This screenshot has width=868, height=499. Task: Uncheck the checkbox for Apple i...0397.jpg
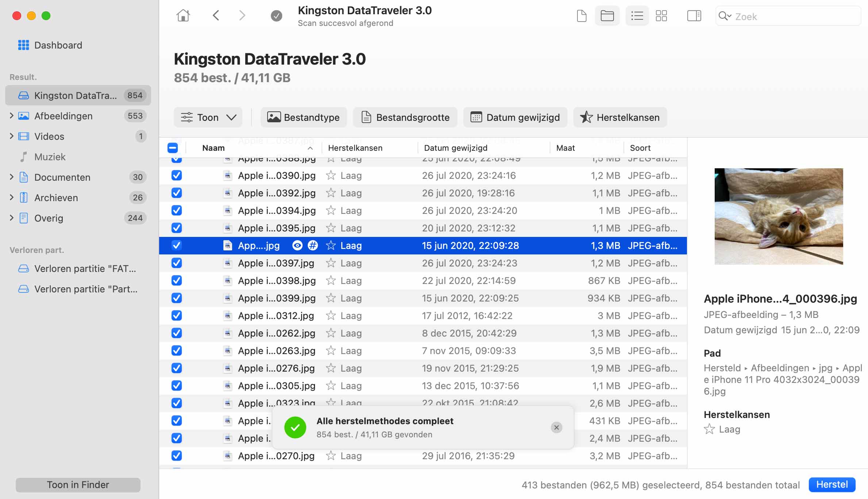(177, 263)
